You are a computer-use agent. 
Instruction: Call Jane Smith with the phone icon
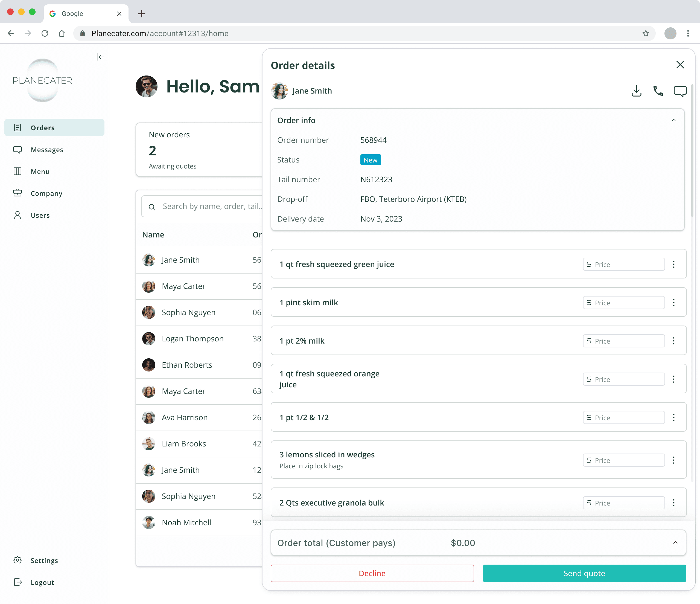click(658, 91)
